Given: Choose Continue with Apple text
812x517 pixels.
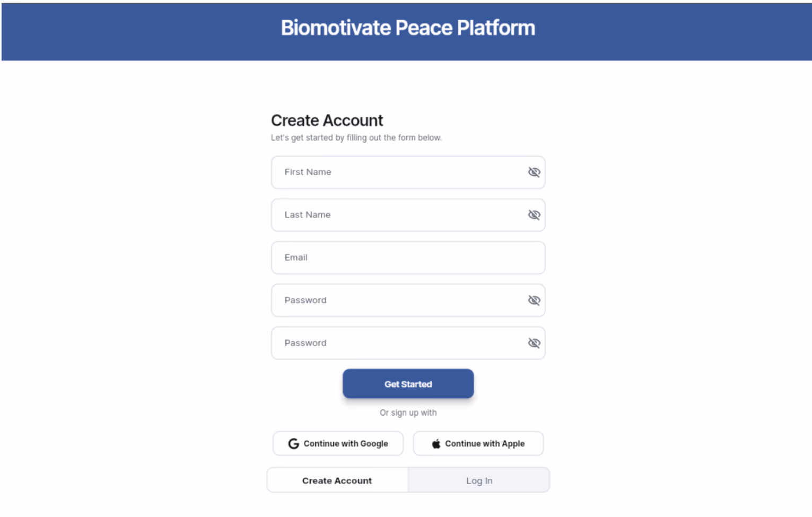Looking at the screenshot, I should 485,443.
